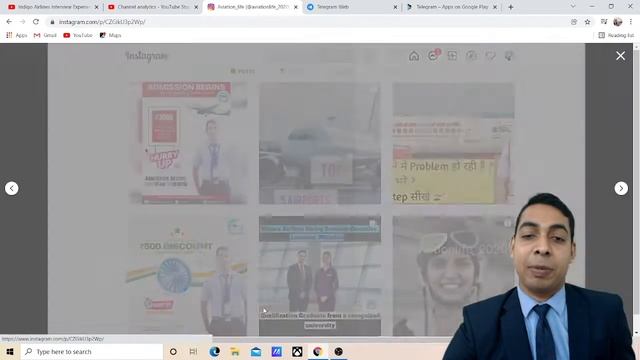Open the airplane photo post thumbnail
The width and height of the screenshot is (640, 360).
pyautogui.click(x=320, y=142)
